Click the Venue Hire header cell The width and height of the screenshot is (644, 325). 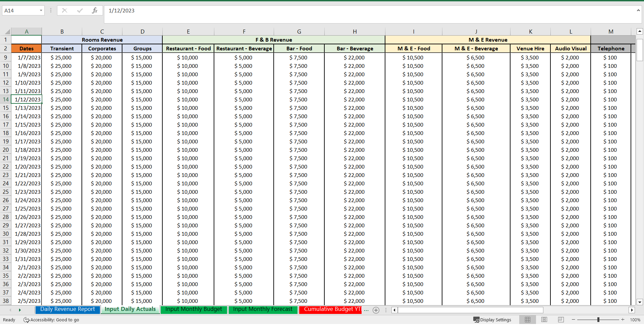(531, 48)
